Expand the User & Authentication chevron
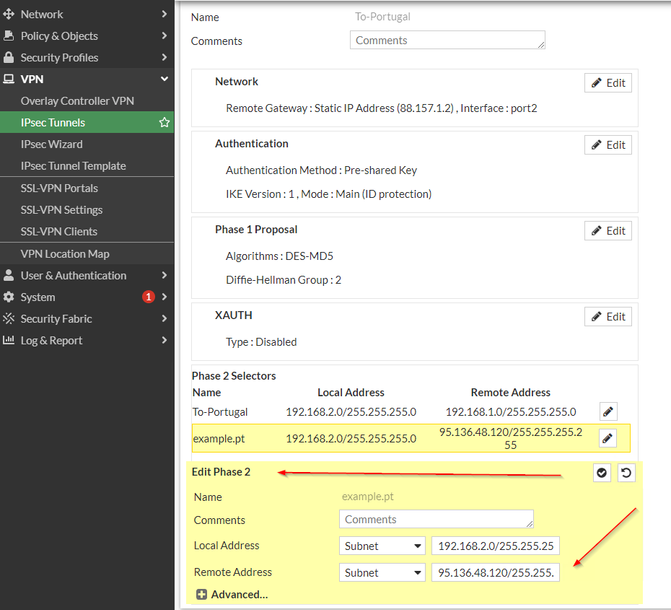Viewport: 671px width, 610px height. pos(164,275)
